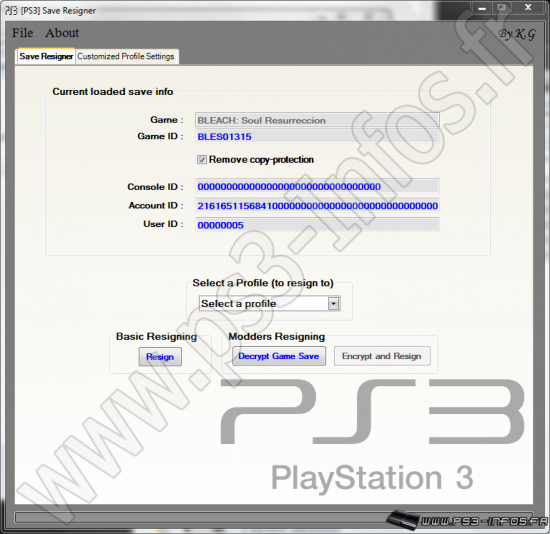
Task: Switch to Customized Profile Settings tab
Action: point(126,56)
